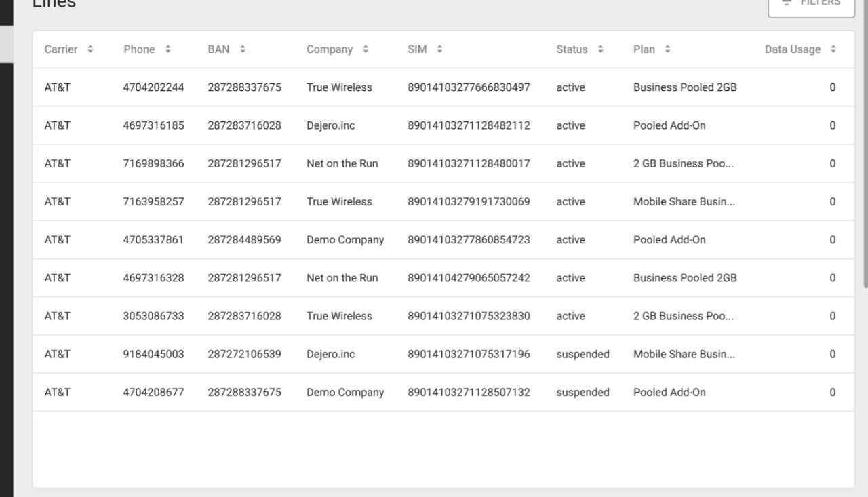The width and height of the screenshot is (868, 497).
Task: Click Dejero.inc in 4697316185 row
Action: click(330, 126)
